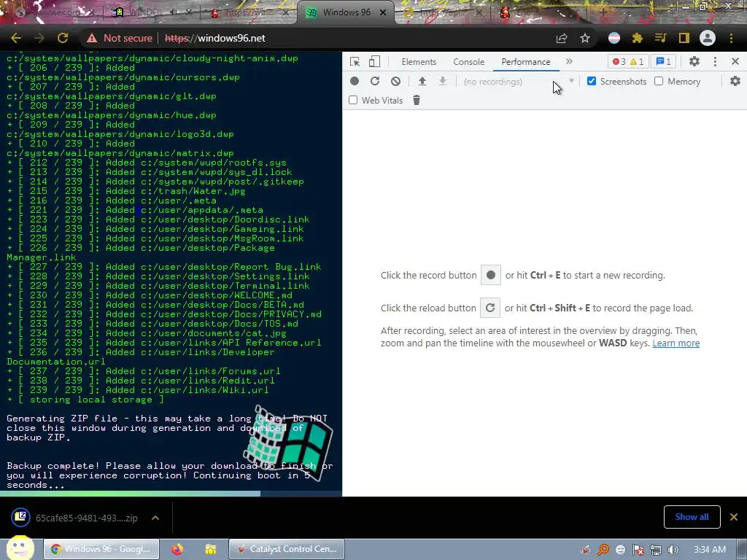Select Catalyst Control Center taskbar button
The height and width of the screenshot is (560, 747).
(286, 549)
